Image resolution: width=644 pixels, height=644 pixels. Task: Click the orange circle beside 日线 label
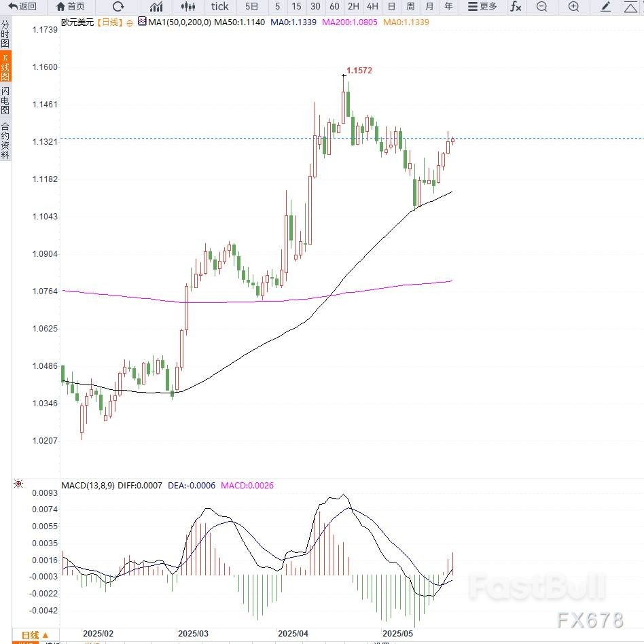pyautogui.click(x=129, y=22)
